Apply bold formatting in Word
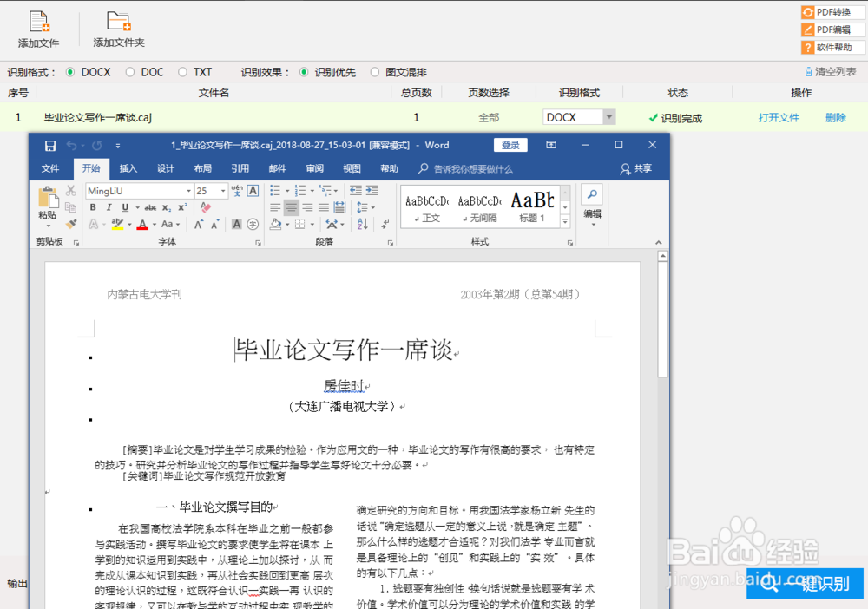The height and width of the screenshot is (609, 868). 92,207
